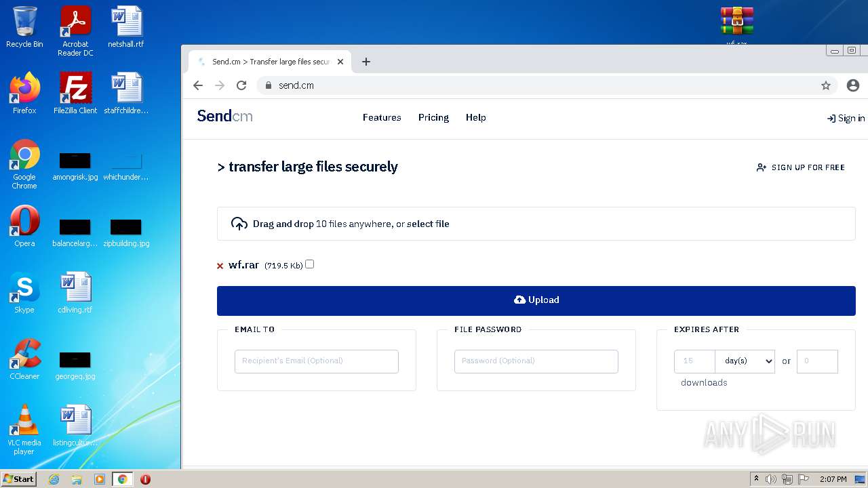Bookmark this page with star icon
Image resolution: width=868 pixels, height=488 pixels.
tap(826, 85)
